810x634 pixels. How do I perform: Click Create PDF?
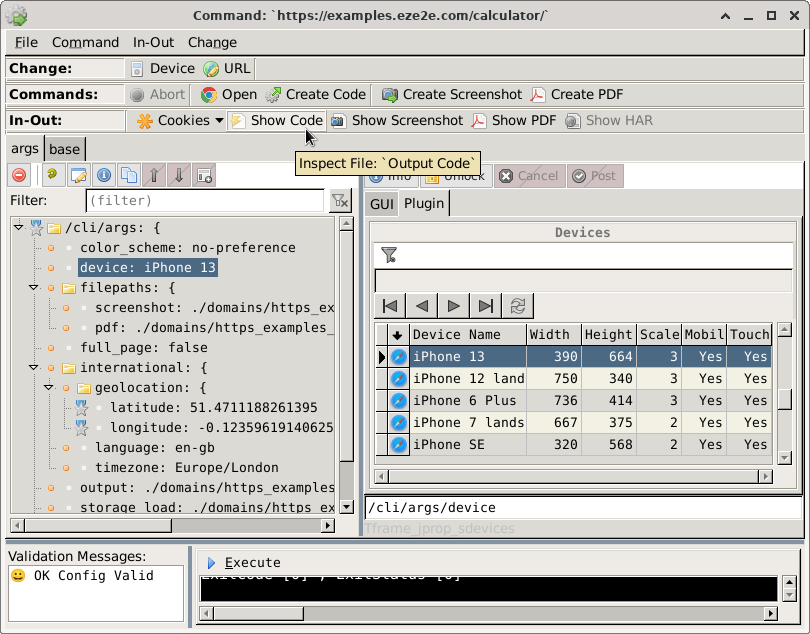577,95
